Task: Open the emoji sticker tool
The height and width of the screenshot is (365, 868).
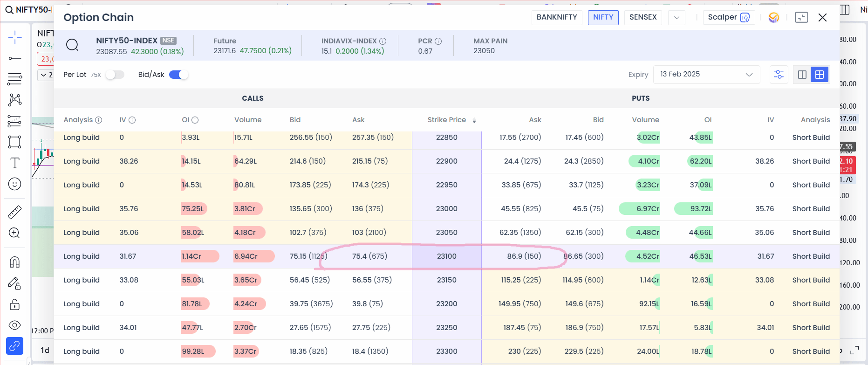Action: tap(15, 184)
